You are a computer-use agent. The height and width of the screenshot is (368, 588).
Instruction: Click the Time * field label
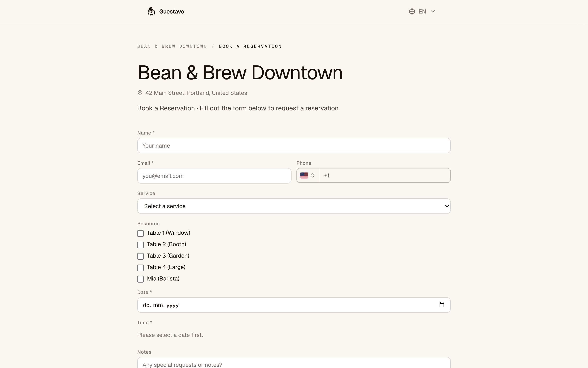pyautogui.click(x=145, y=322)
